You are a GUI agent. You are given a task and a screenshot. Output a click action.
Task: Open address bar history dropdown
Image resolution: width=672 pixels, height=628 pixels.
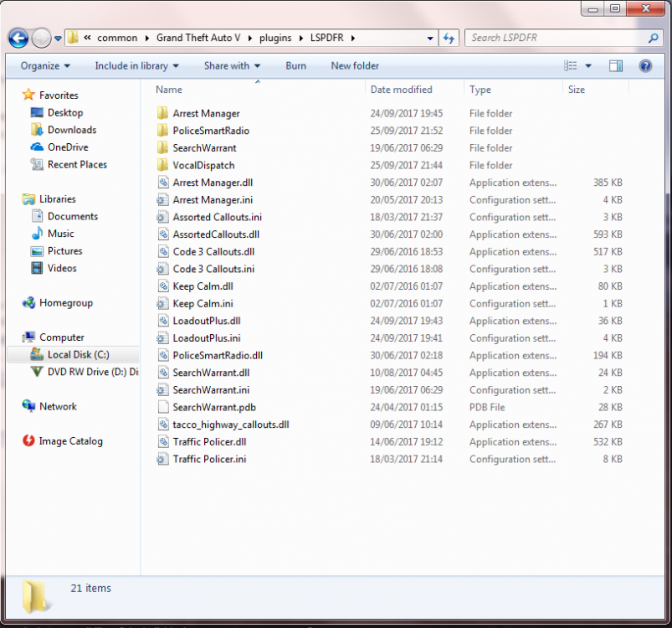pyautogui.click(x=430, y=39)
